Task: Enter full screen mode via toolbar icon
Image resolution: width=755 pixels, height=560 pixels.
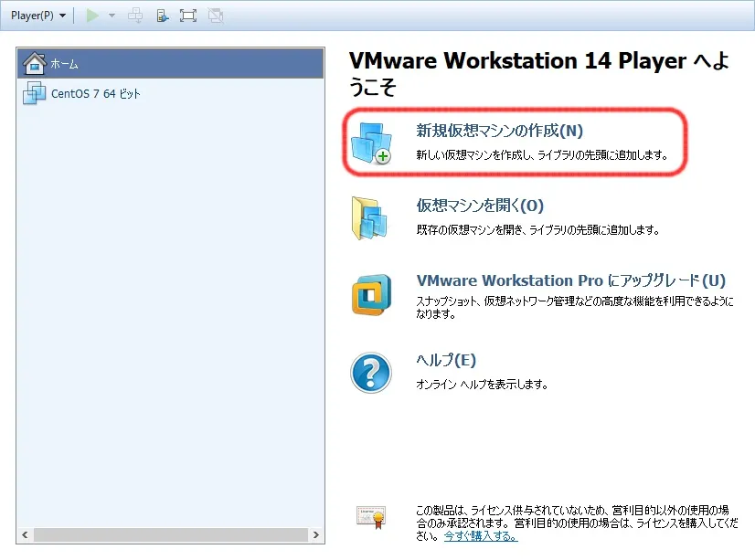Action: pyautogui.click(x=187, y=16)
